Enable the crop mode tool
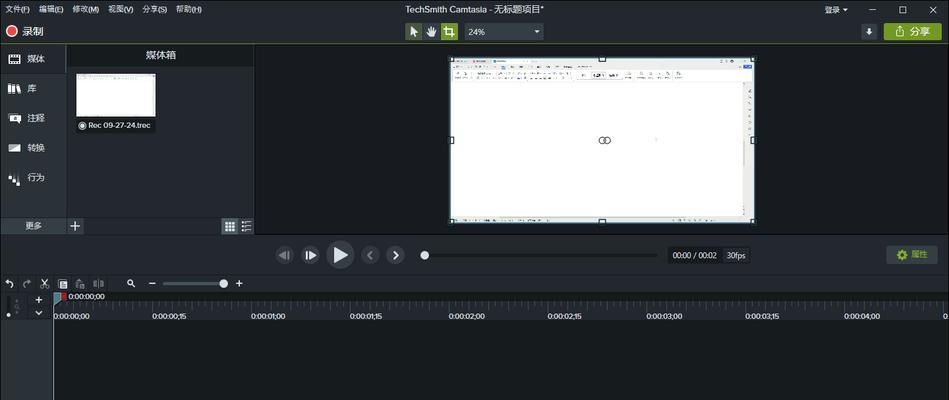The width and height of the screenshot is (949, 400). point(449,32)
